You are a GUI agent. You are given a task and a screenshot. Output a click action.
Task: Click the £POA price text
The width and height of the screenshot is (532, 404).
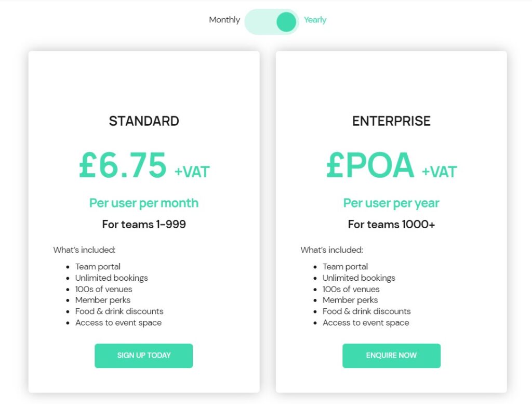pyautogui.click(x=370, y=165)
